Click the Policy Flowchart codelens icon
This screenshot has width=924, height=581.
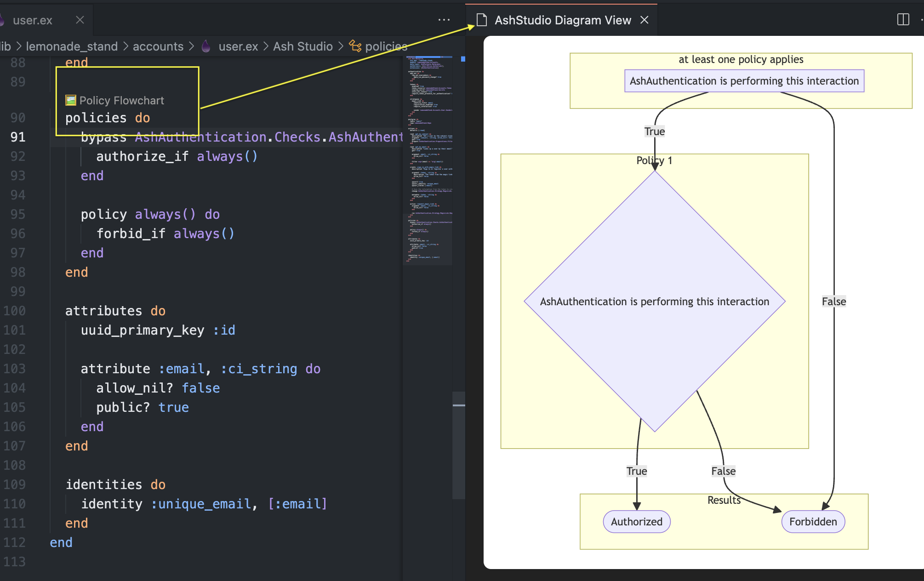click(70, 100)
